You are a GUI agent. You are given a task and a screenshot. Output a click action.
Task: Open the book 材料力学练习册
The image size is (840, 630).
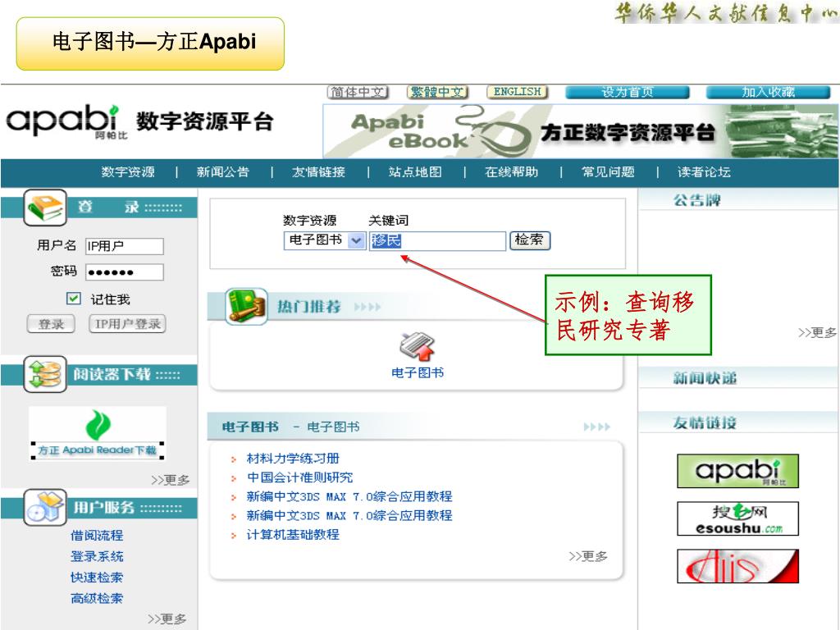293,459
